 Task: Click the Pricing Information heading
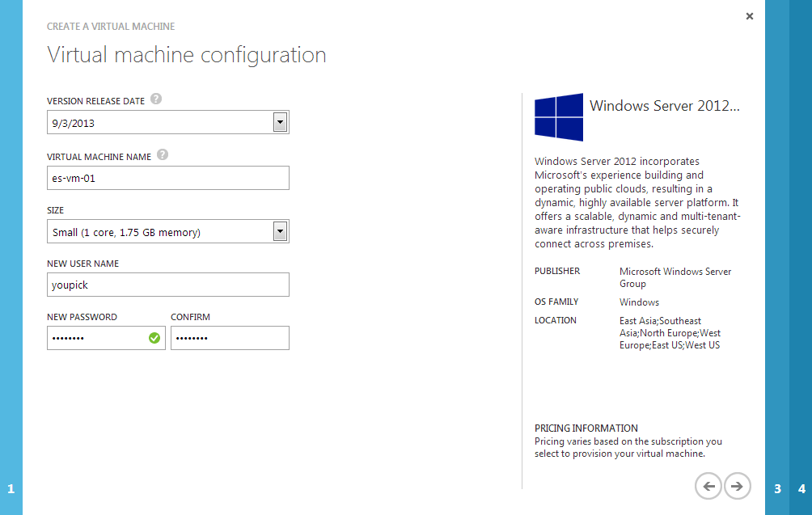(586, 428)
